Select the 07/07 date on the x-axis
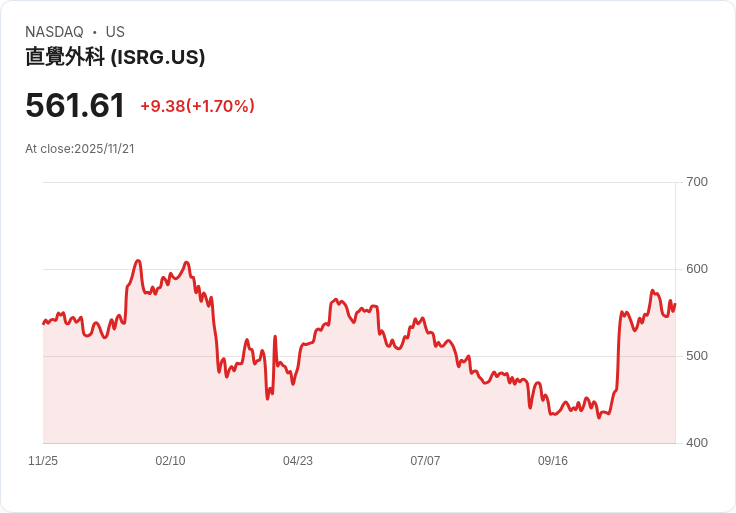736x513 pixels. pos(425,461)
